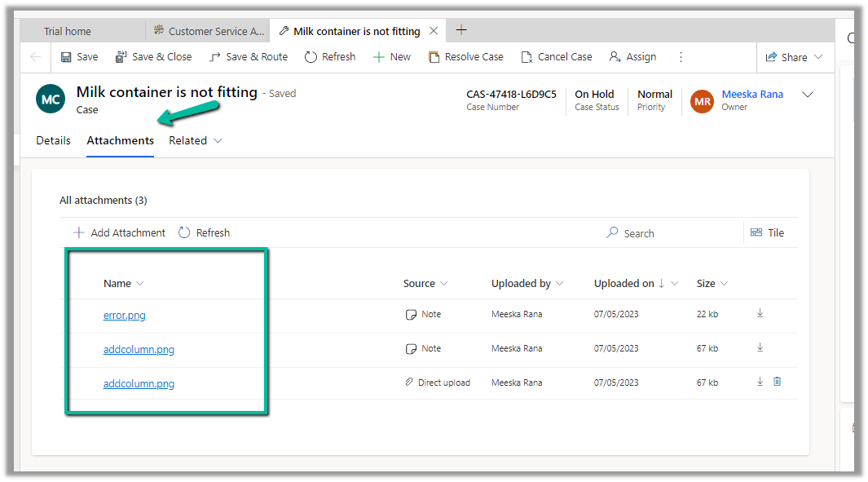Delete the direct upload addcolumn.png attachment
The image size is (868, 482).
(778, 382)
